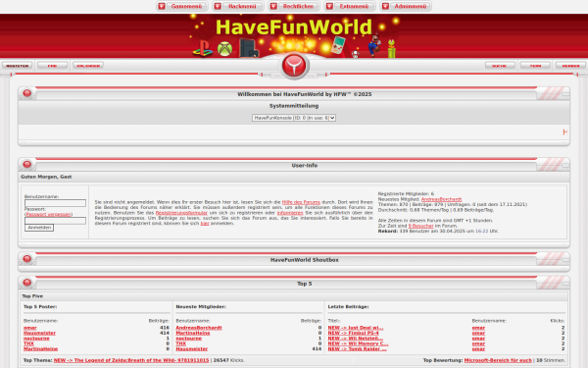Open newest member AndreasBorchardt in User-Info stats

pyautogui.click(x=441, y=199)
